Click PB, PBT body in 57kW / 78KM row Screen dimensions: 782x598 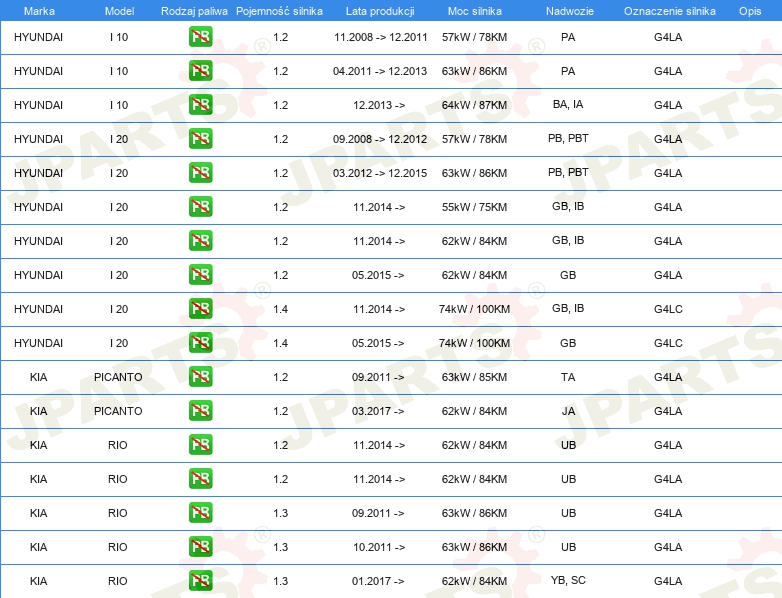(568, 138)
